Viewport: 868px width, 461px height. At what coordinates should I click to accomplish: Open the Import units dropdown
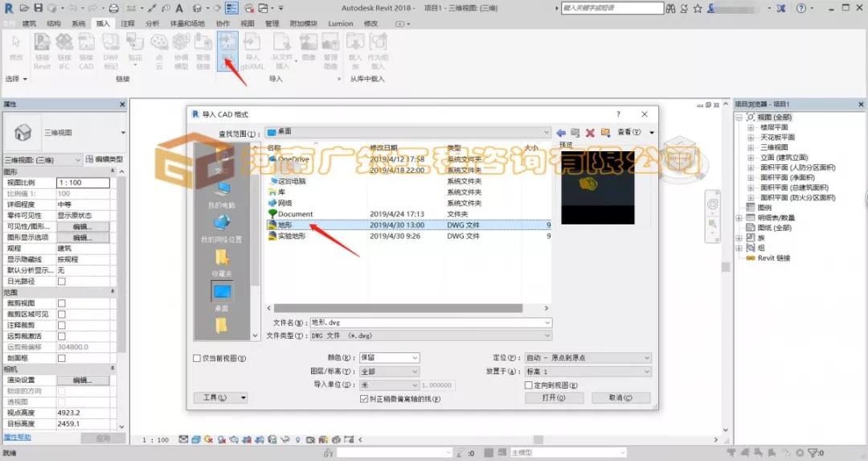389,385
